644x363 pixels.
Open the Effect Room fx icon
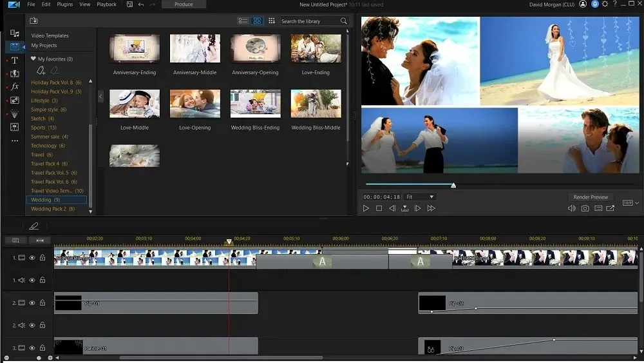14,86
